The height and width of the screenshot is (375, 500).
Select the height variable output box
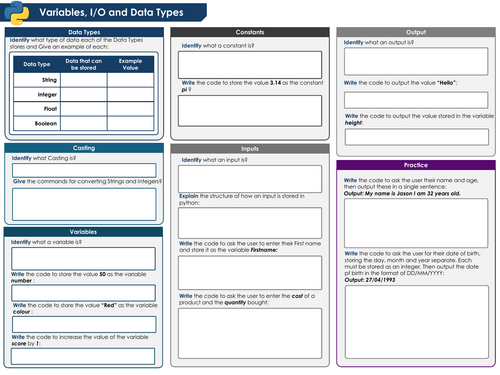pos(417,137)
